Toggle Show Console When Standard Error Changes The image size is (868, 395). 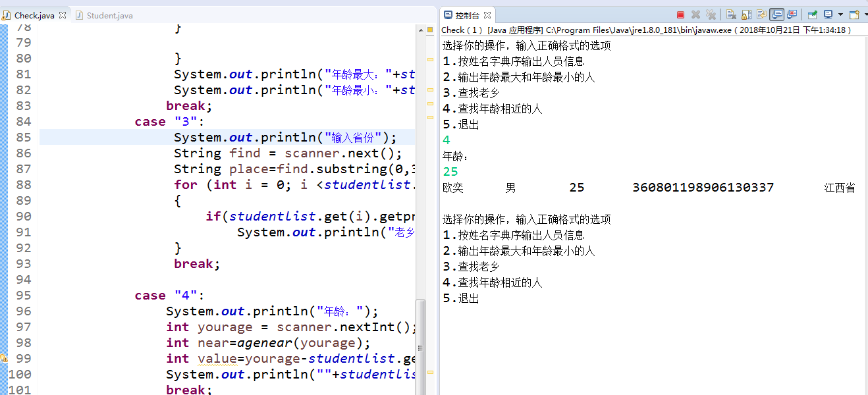point(792,14)
